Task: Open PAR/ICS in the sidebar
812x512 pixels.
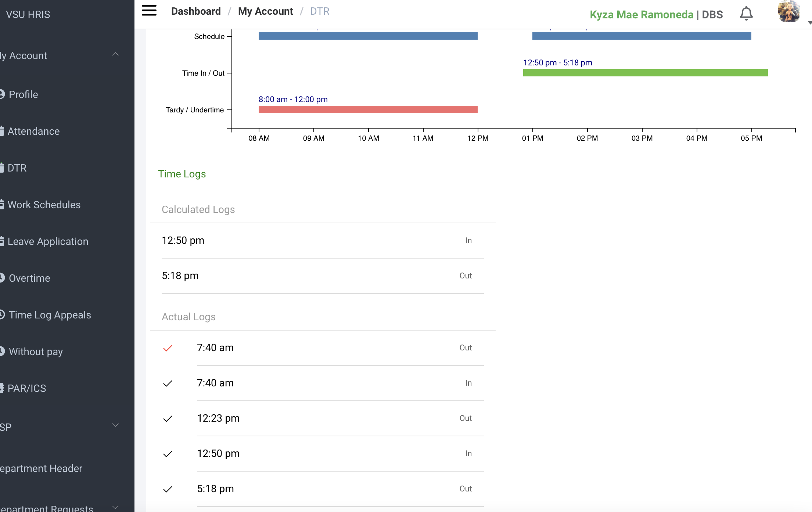Action: tap(27, 388)
